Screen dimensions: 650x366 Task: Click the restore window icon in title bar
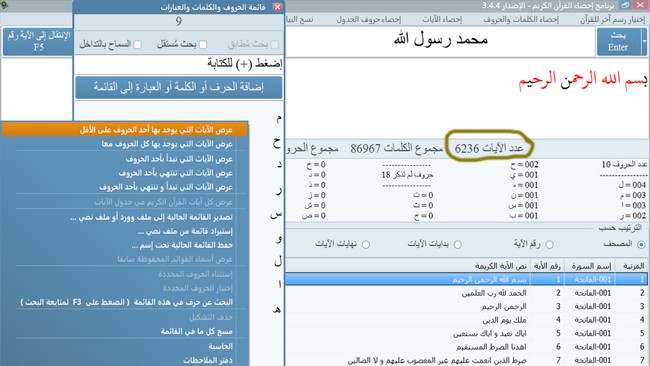pyautogui.click(x=625, y=5)
